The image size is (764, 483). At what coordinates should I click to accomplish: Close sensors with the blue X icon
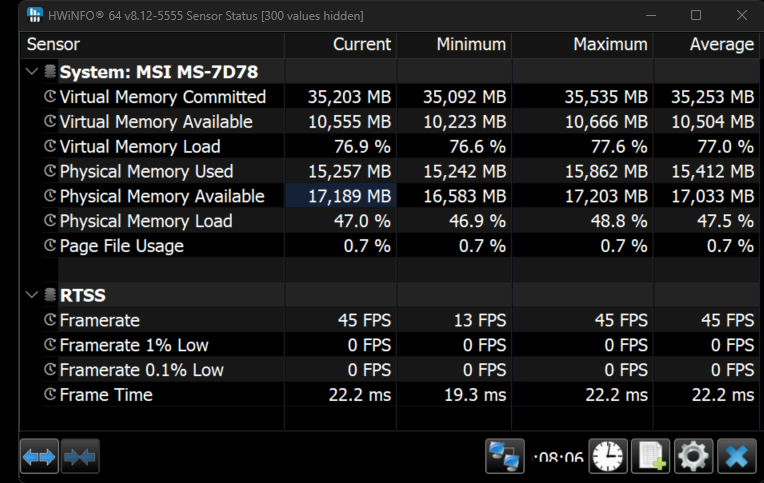coord(736,456)
